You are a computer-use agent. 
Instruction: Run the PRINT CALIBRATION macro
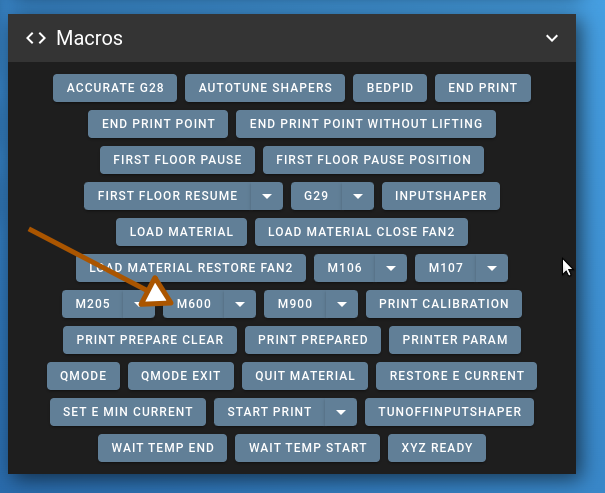pos(444,304)
